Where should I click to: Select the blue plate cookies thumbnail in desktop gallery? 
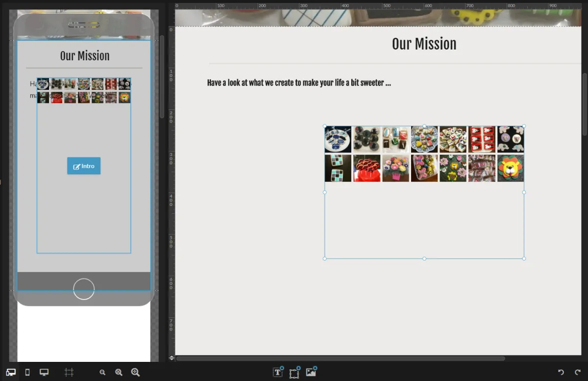[338, 140]
